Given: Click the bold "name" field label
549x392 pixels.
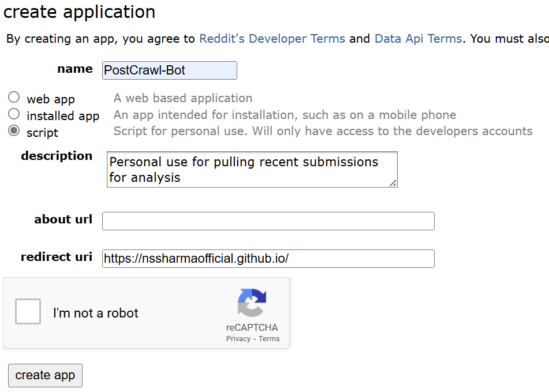Looking at the screenshot, I should pos(74,69).
